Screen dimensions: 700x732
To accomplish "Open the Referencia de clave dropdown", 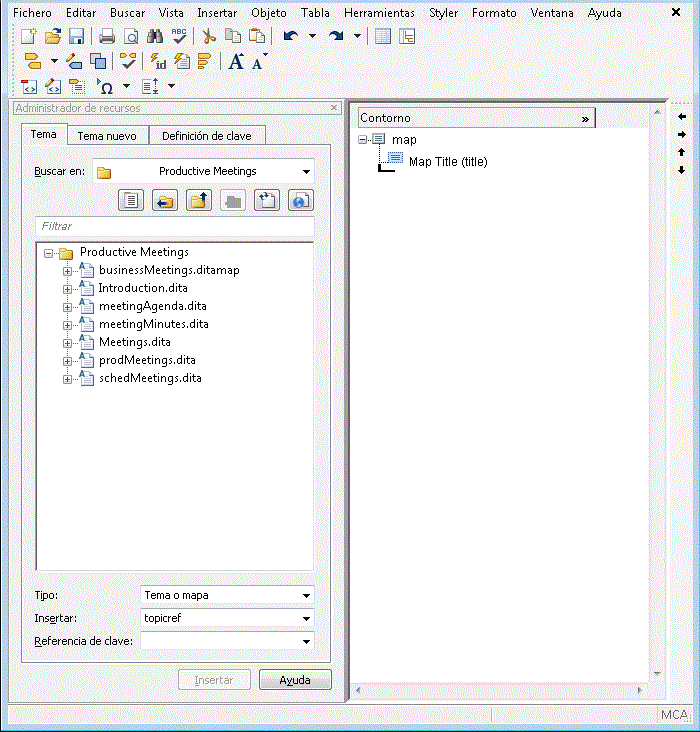I will (x=306, y=641).
